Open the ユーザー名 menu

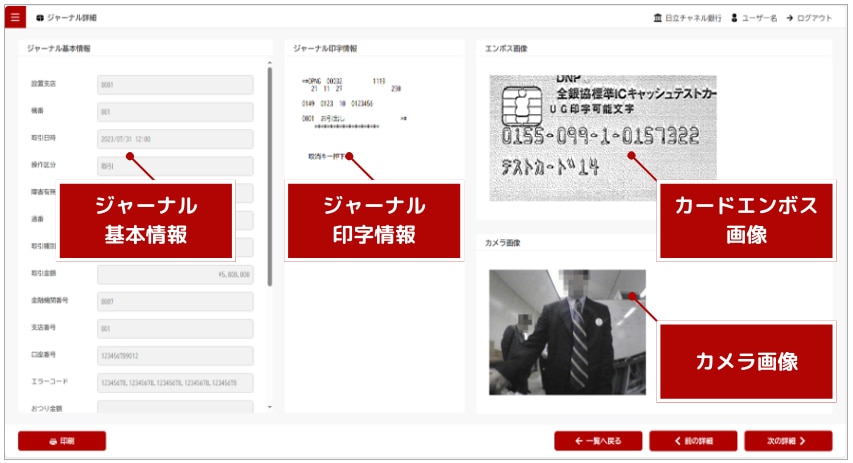click(759, 18)
